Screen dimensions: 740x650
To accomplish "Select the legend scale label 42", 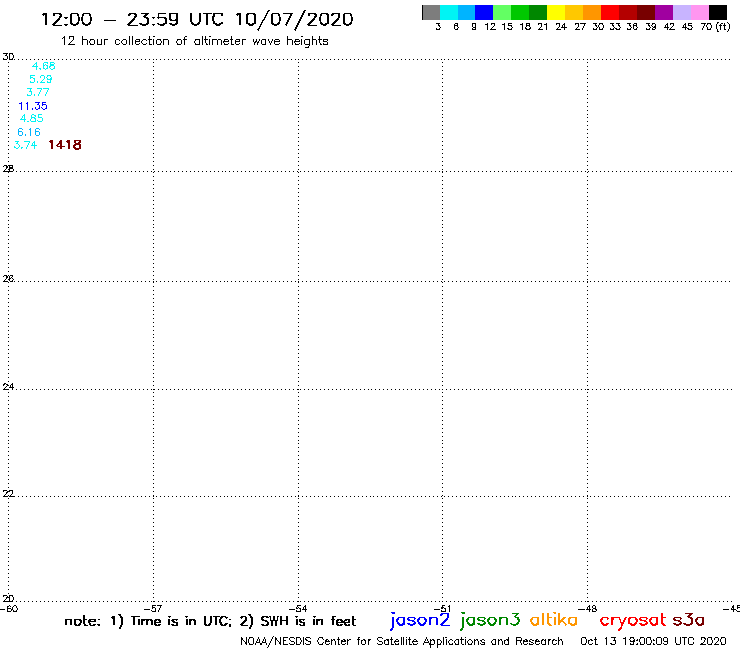I will pyautogui.click(x=669, y=27).
